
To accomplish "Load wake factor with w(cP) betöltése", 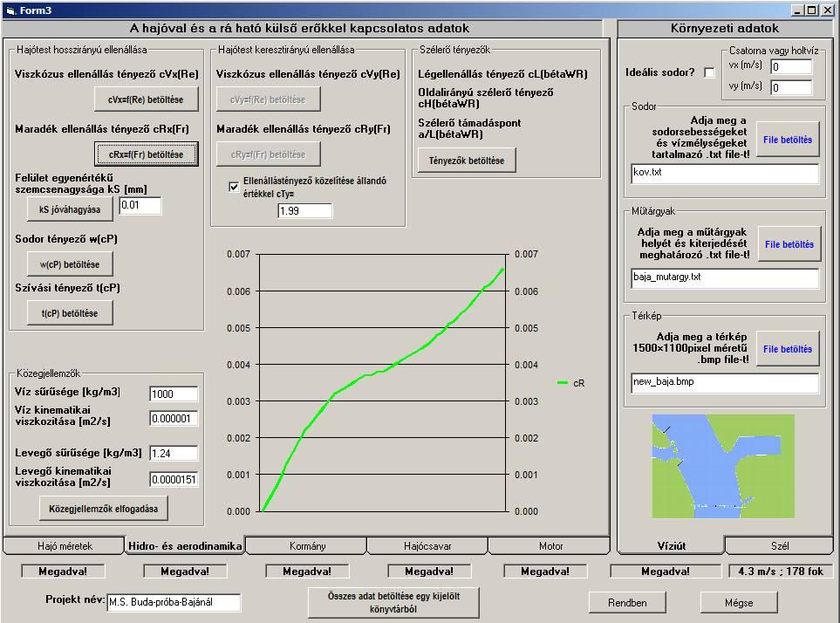I will coord(70,264).
